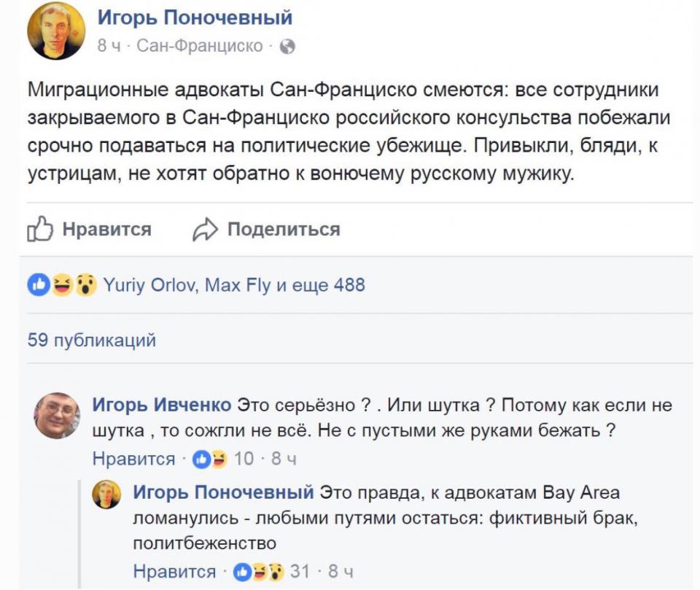Click the share arrow icon beside Поделиться
The width and height of the screenshot is (700, 590).
click(206, 230)
